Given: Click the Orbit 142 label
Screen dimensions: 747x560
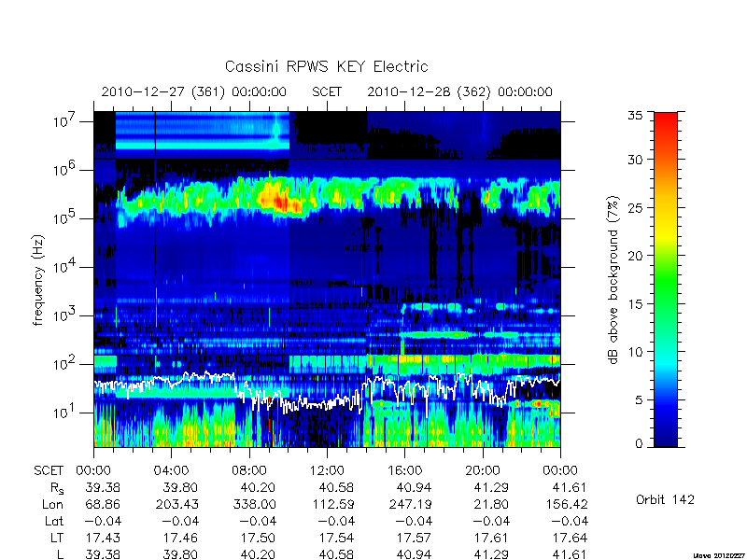Looking at the screenshot, I should point(665,499).
